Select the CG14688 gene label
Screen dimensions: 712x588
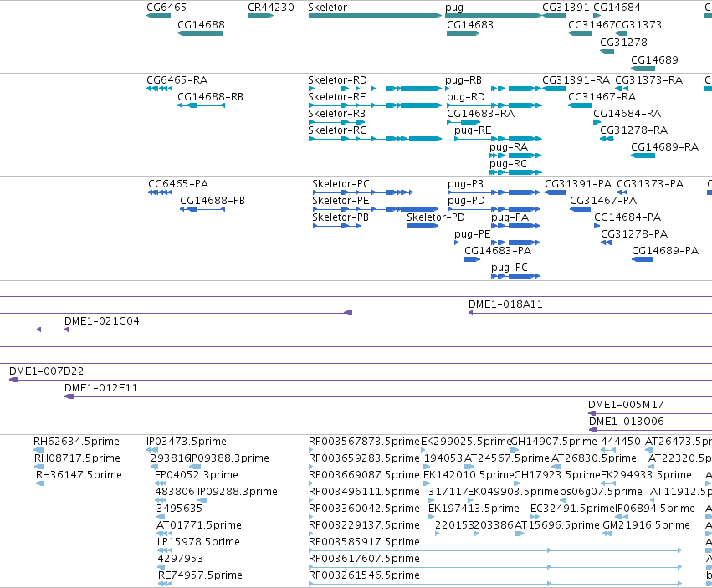click(x=201, y=25)
